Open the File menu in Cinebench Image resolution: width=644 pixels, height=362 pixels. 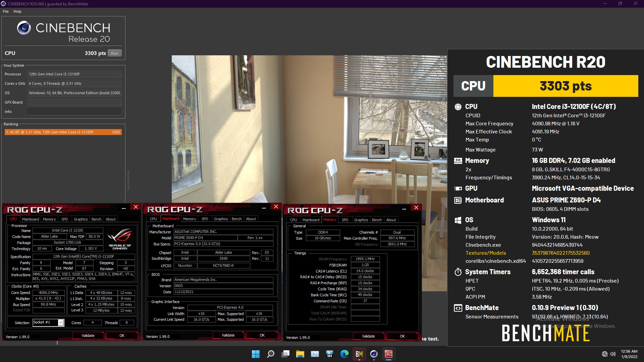tap(6, 11)
